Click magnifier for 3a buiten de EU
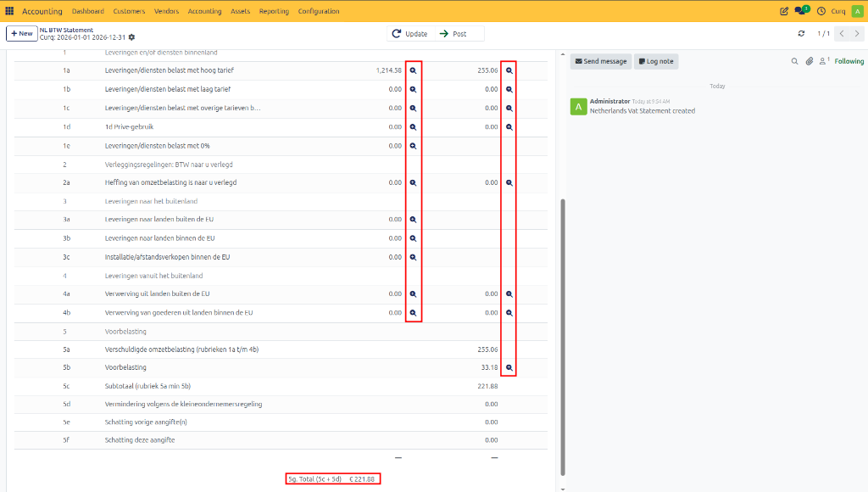 tap(413, 220)
